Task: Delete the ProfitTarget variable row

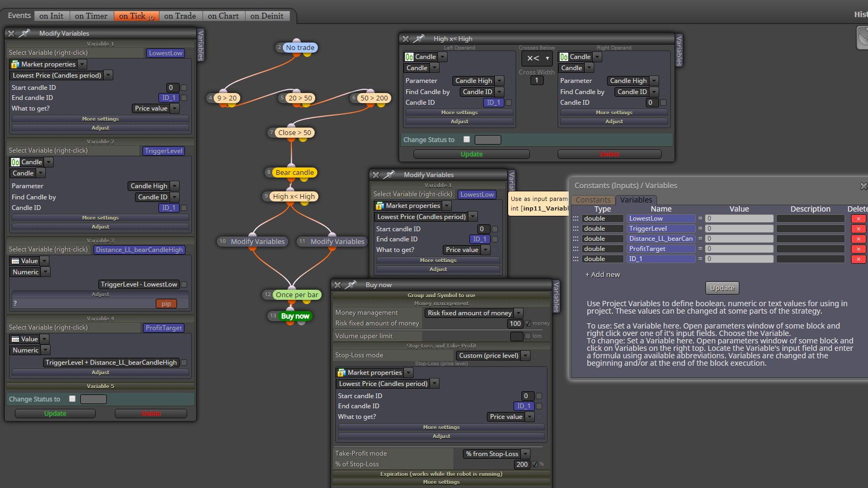Action: (858, 249)
